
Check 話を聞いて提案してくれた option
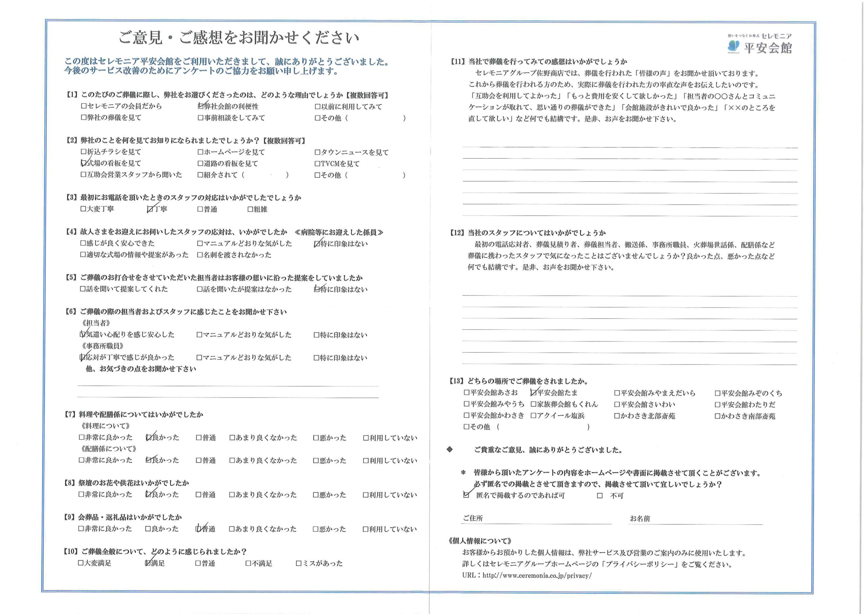(83, 289)
